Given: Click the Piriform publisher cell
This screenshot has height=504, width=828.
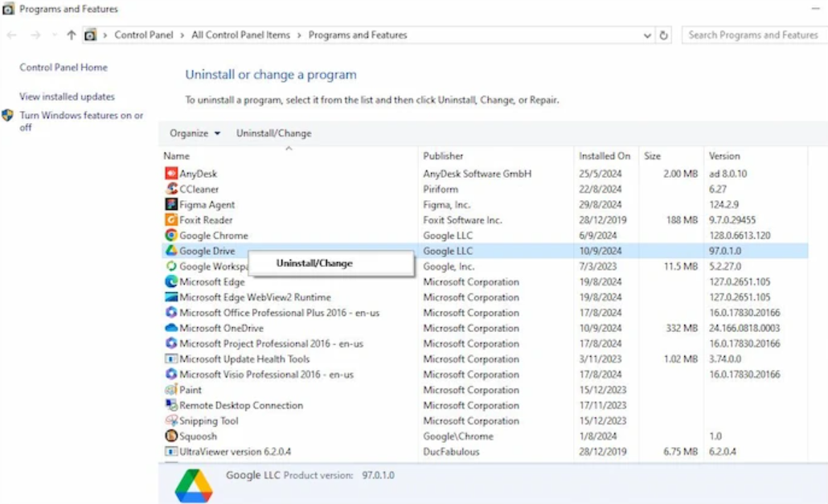Looking at the screenshot, I should tap(441, 189).
